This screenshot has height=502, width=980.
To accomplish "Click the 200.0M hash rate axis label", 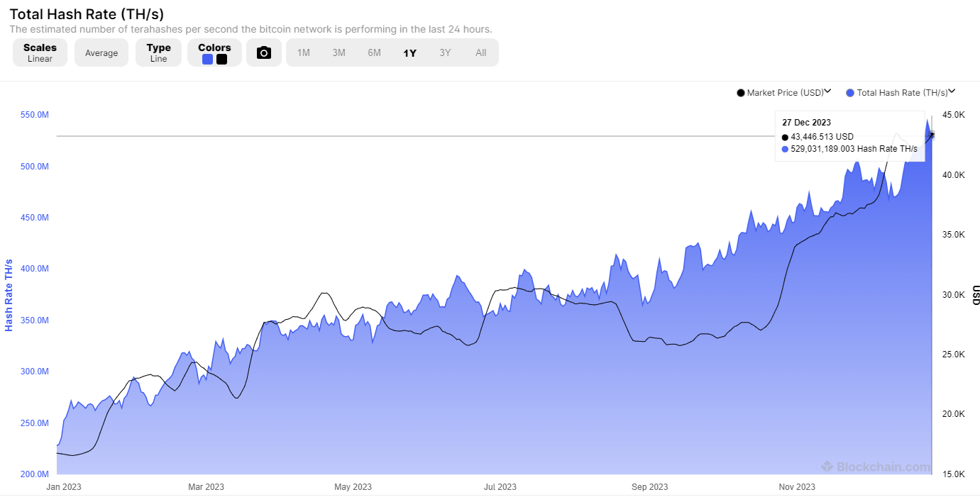I will coord(34,474).
